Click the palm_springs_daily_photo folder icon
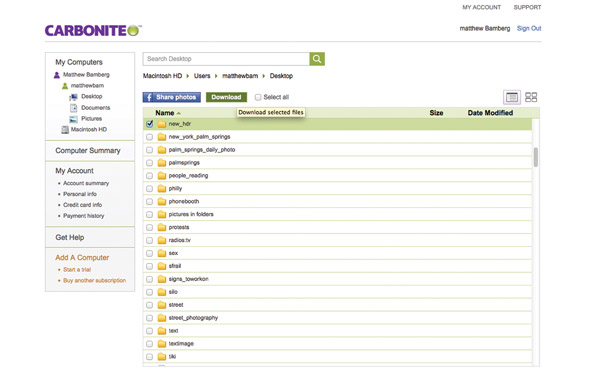Viewport: 600px width, 377px height. coord(162,150)
